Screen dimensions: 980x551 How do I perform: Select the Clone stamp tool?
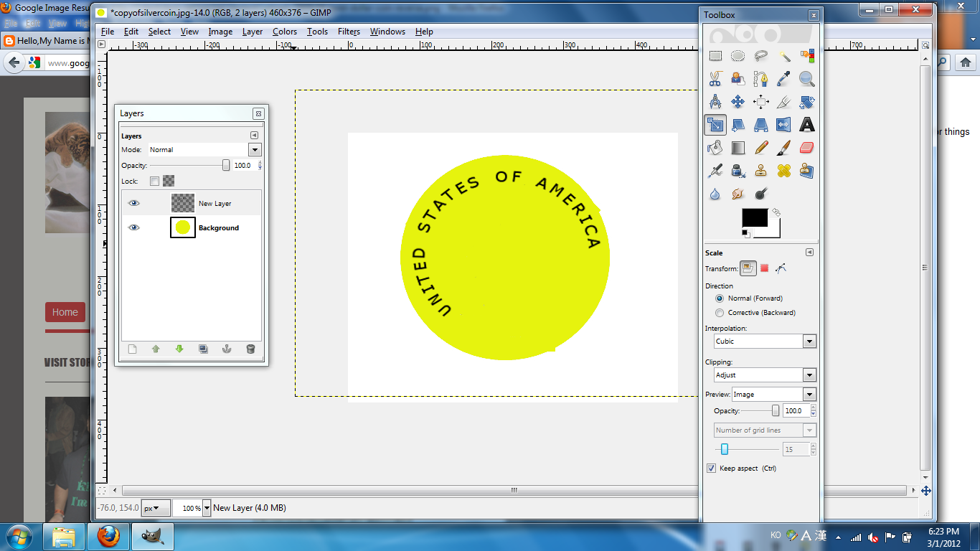pos(761,171)
